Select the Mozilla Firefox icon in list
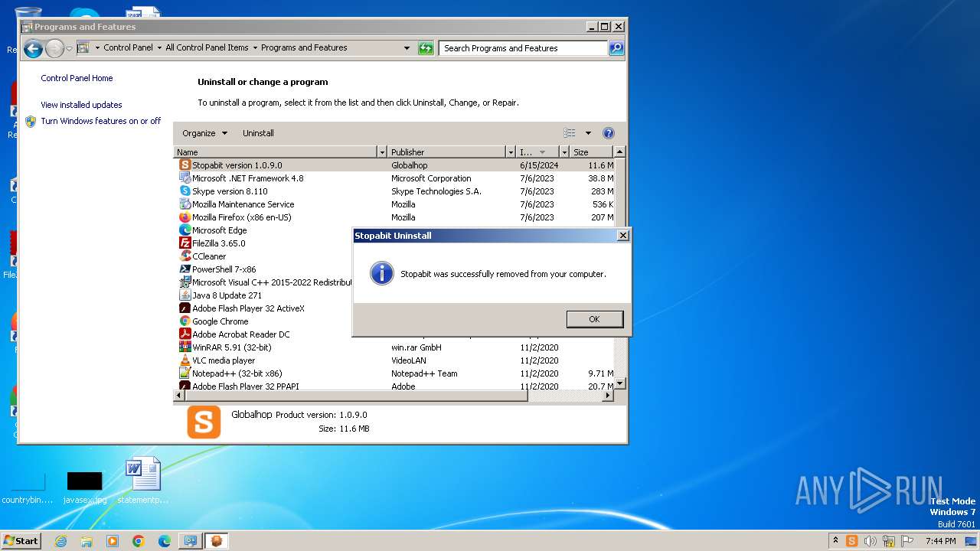This screenshot has height=551, width=980. click(185, 217)
